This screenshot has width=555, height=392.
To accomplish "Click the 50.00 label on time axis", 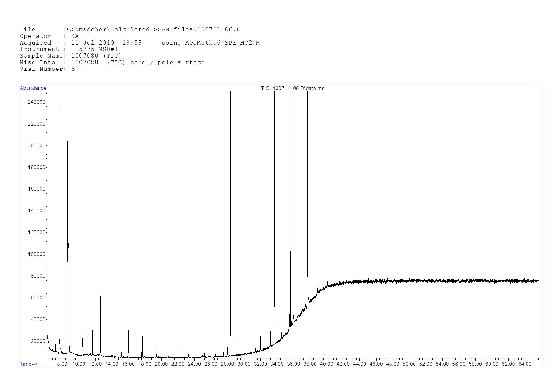I will coord(409,364).
